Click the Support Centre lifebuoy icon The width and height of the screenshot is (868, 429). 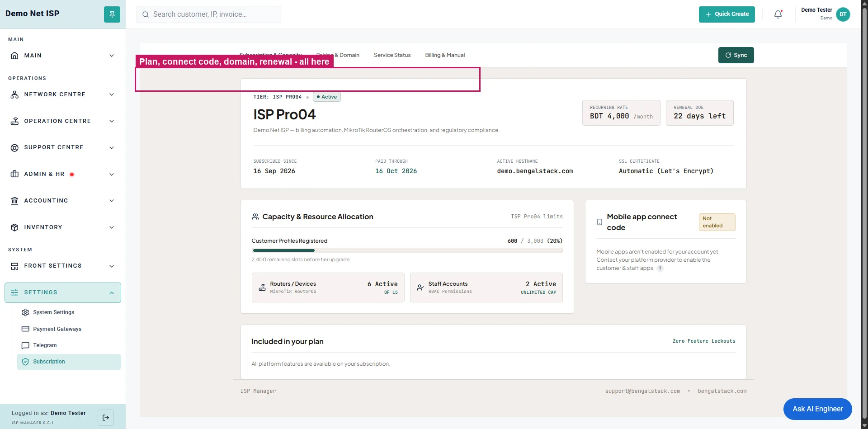[x=14, y=147]
